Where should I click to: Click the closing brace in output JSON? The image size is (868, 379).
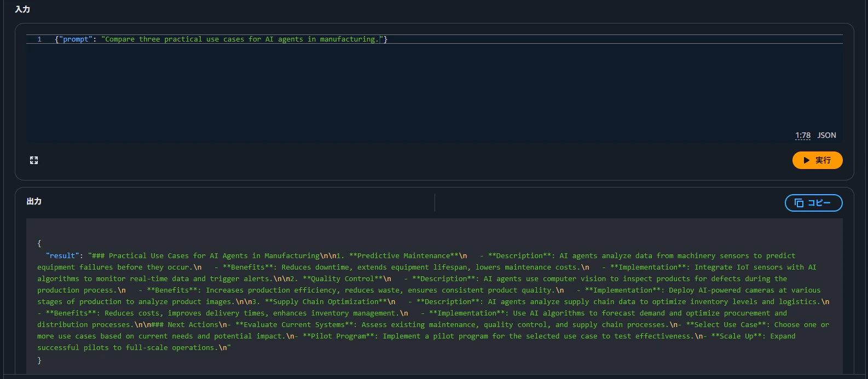[39, 360]
